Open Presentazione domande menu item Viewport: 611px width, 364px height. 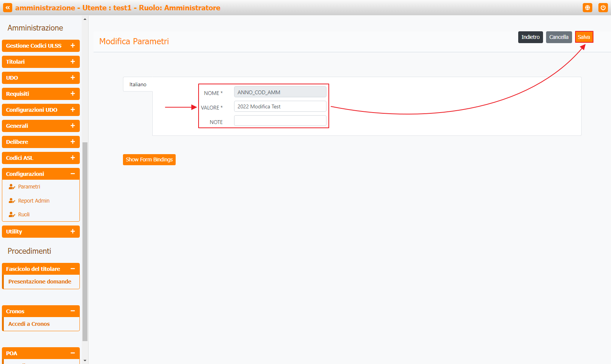(40, 282)
